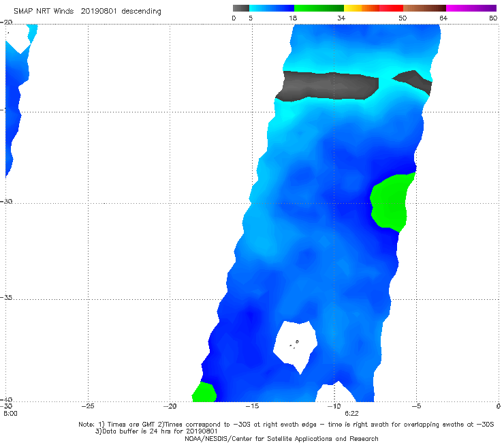Viewport: 504px width, 443px height.
Task: Click the yellow-orange segment of the color bar
Action: pos(362,8)
